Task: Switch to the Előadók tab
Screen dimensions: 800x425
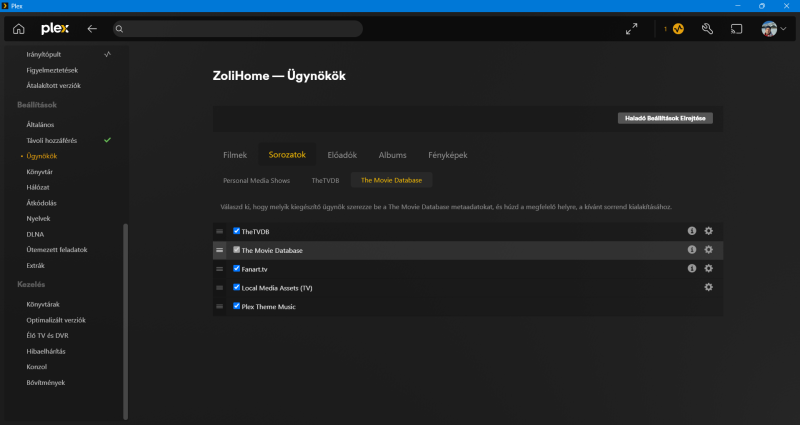Action: click(342, 155)
